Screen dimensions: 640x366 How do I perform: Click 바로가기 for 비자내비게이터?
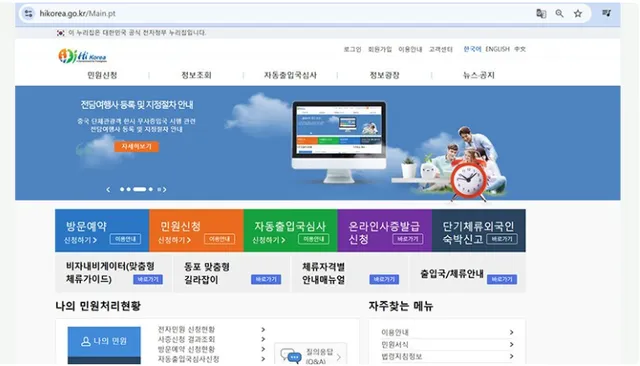click(148, 279)
